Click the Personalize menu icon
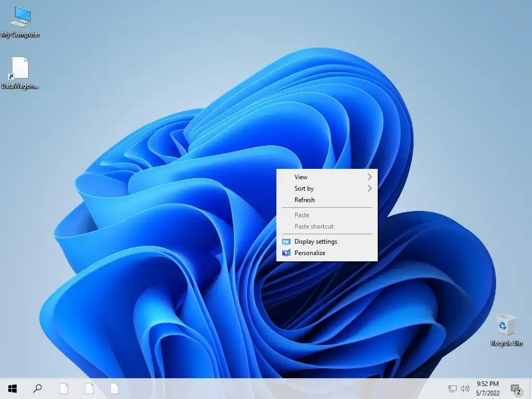Screen dimensions: 532x399 286,253
